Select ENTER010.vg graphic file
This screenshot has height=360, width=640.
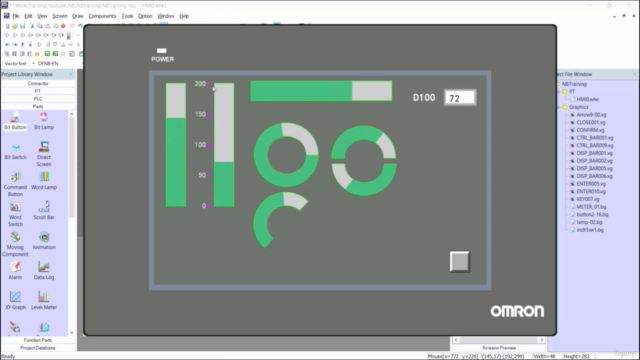(591, 191)
